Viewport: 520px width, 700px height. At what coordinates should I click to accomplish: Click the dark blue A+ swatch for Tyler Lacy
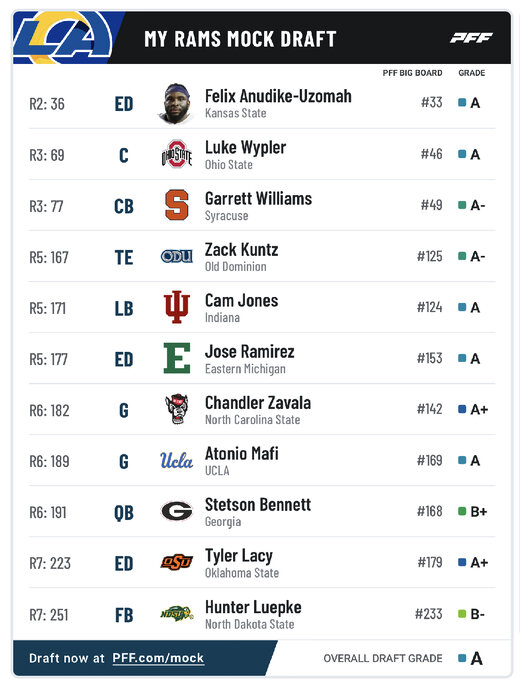coord(462,562)
